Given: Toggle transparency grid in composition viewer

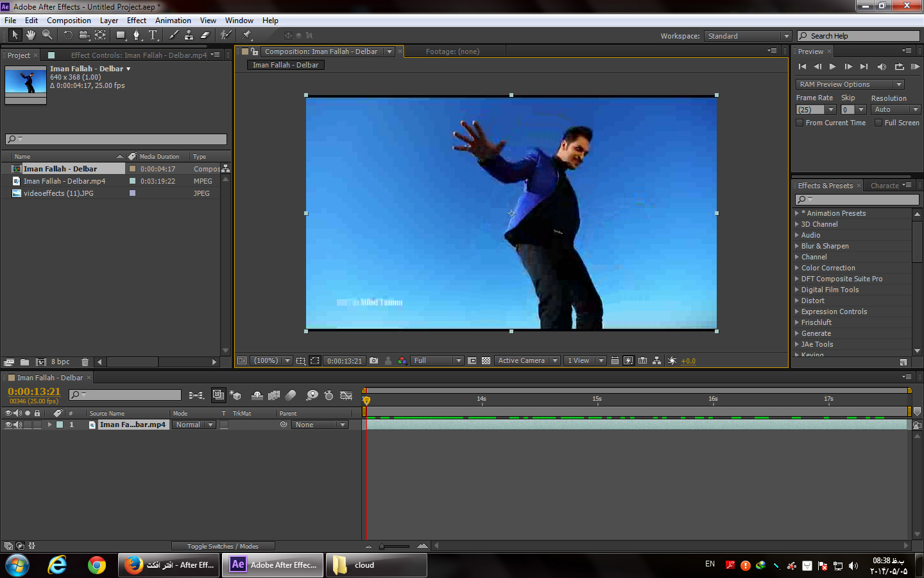Looking at the screenshot, I should (486, 361).
